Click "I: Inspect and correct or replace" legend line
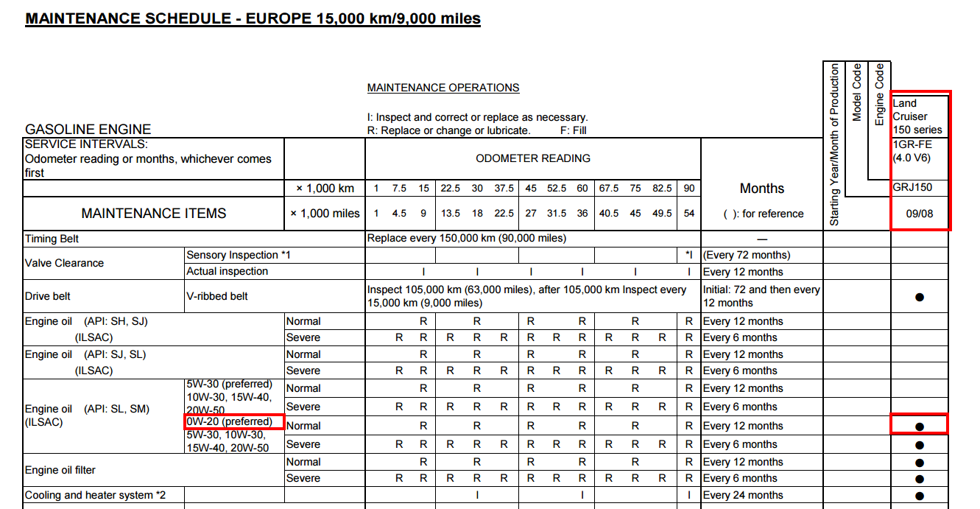The width and height of the screenshot is (980, 509). click(477, 117)
